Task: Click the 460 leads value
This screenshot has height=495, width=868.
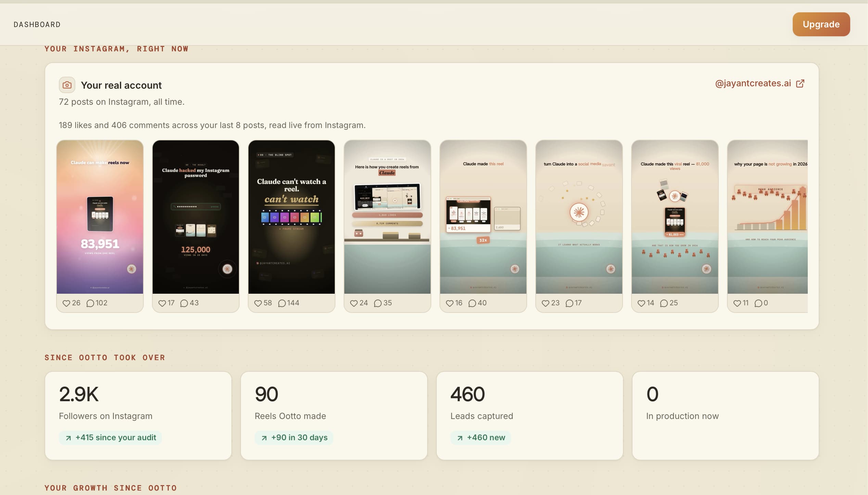Action: coord(468,394)
